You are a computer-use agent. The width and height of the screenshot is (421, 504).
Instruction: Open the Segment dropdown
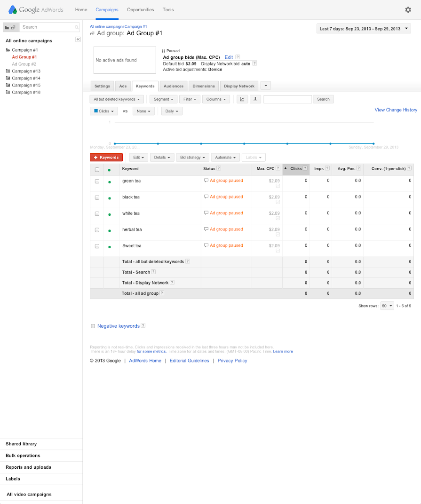tap(163, 99)
